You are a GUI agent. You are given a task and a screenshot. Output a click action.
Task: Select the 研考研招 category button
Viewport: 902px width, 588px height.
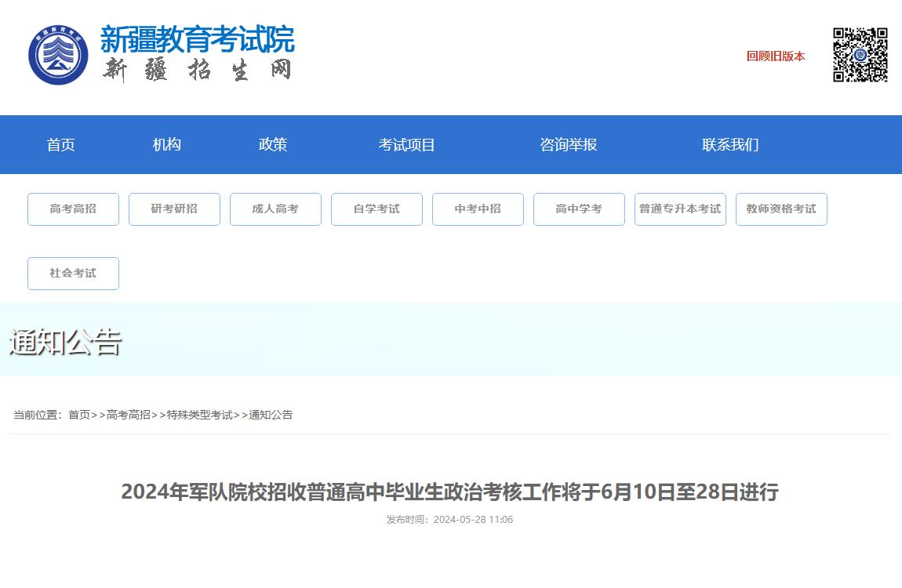pos(174,209)
